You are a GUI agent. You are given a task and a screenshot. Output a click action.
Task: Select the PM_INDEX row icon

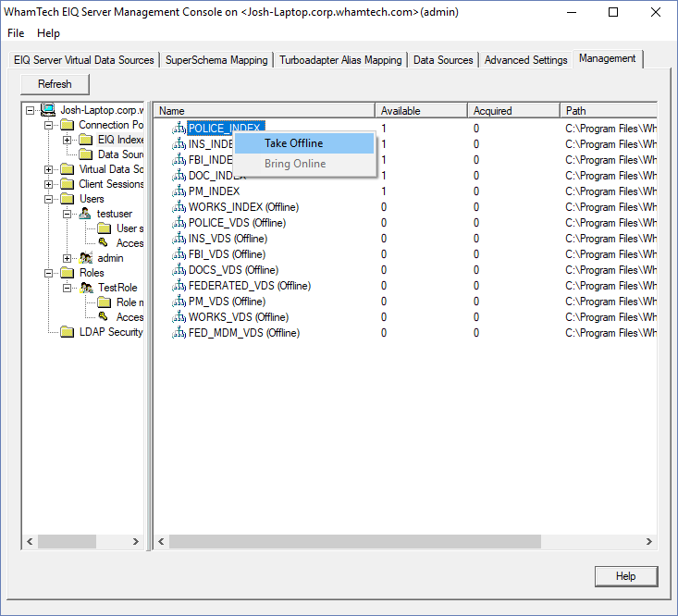[x=179, y=191]
